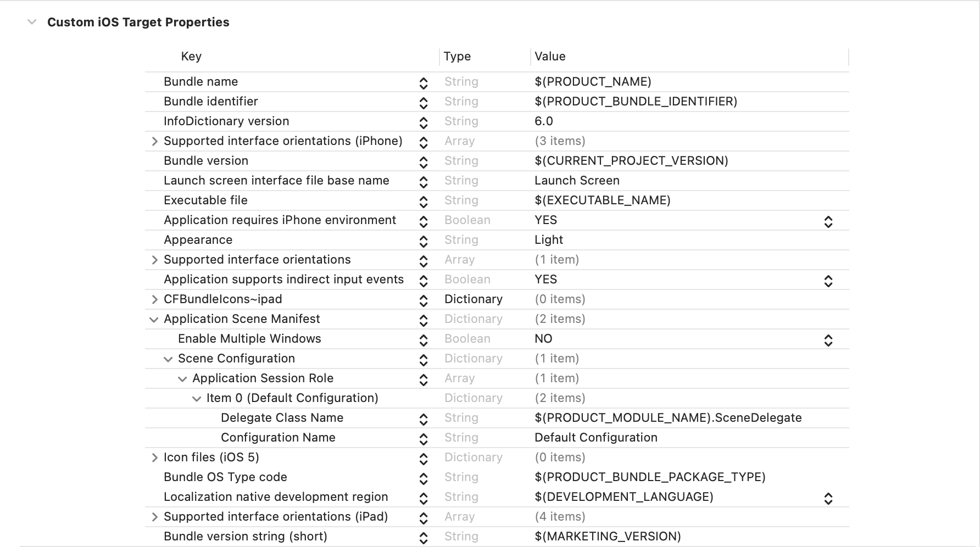Select the Bundle identifier row
The image size is (980, 547).
tap(497, 102)
